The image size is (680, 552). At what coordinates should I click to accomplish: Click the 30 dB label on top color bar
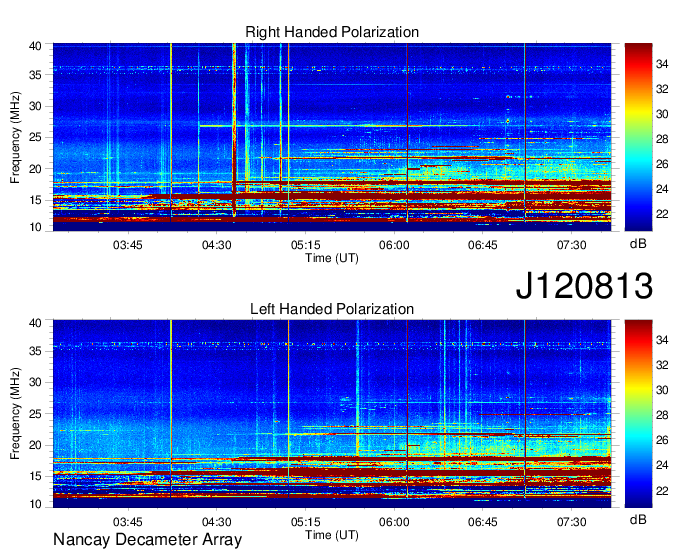662,114
